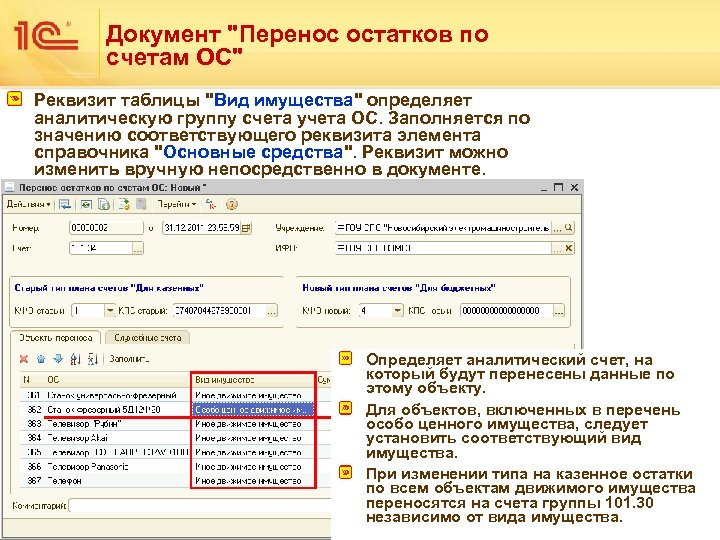Open the ellipsis selector of Учреждение field
The height and width of the screenshot is (540, 720).
(557, 228)
